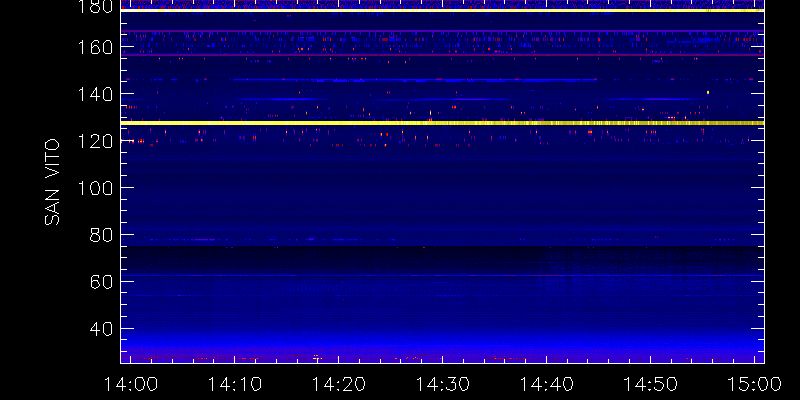The image size is (800, 400).
Task: Click the 14:10 time axis label
Action: coord(234,384)
